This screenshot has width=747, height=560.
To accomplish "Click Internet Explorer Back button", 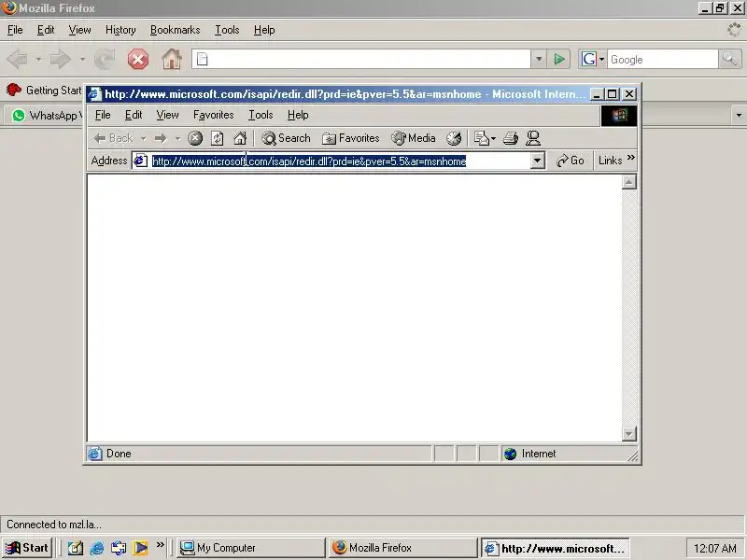I will tap(113, 138).
